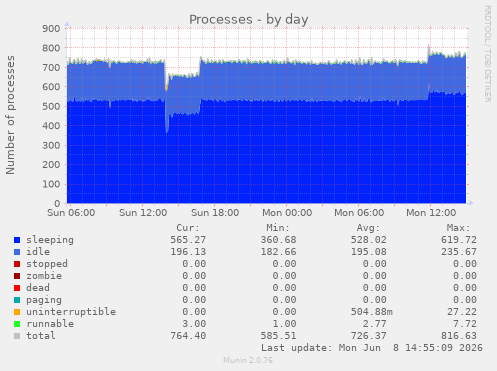This screenshot has width=497, height=371.
Task: Click idle current value 196.13
Action: [x=188, y=252]
